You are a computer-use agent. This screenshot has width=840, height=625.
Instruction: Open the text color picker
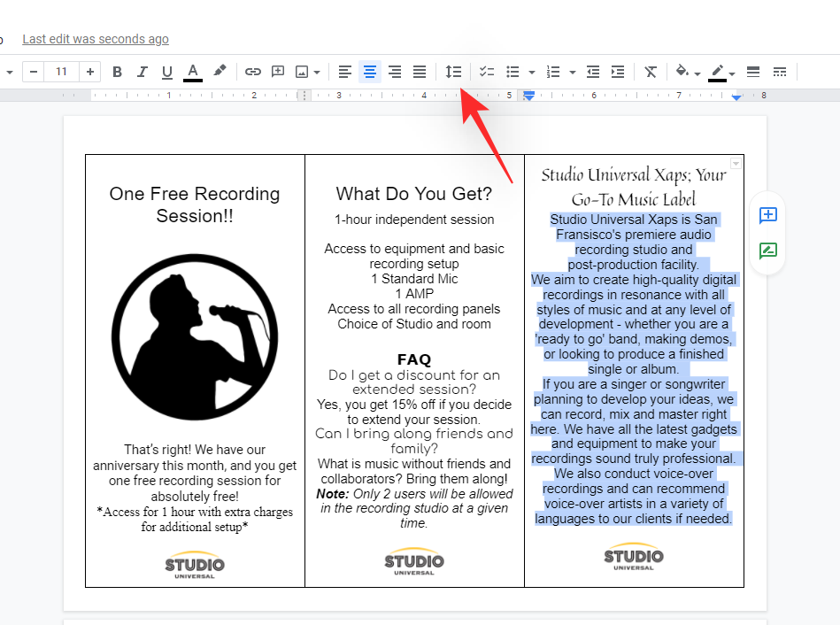(193, 72)
